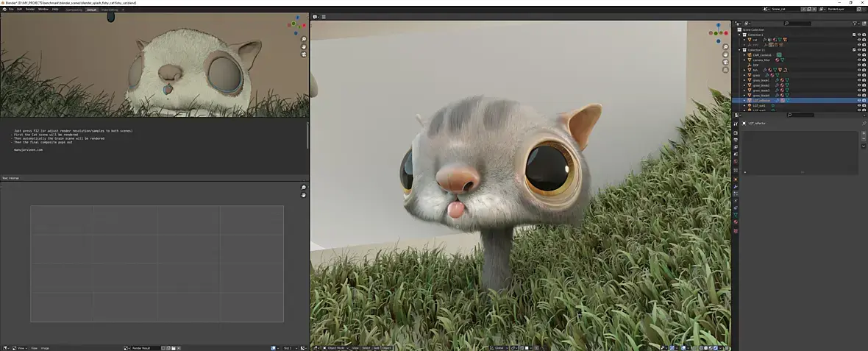Screen dimensions: 868x351
Task: Click the navigation axis gizmo in main viewport
Action: pyautogui.click(x=719, y=32)
